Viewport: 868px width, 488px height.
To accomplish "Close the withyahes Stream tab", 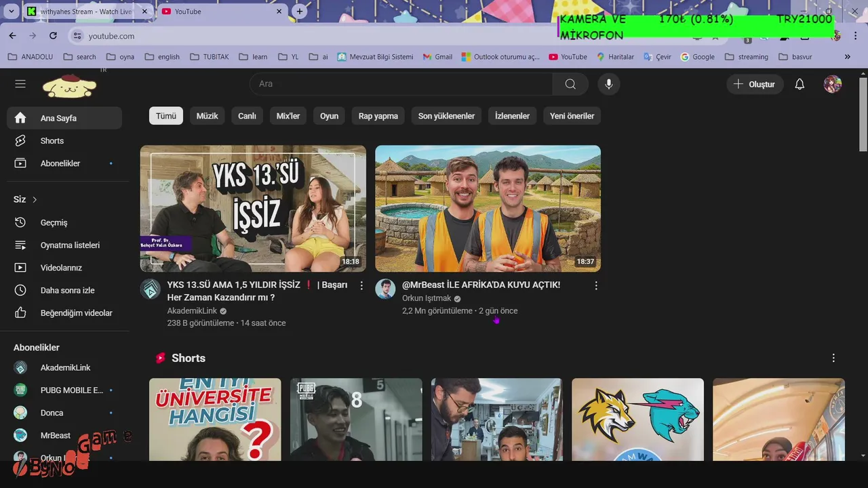I will point(144,12).
